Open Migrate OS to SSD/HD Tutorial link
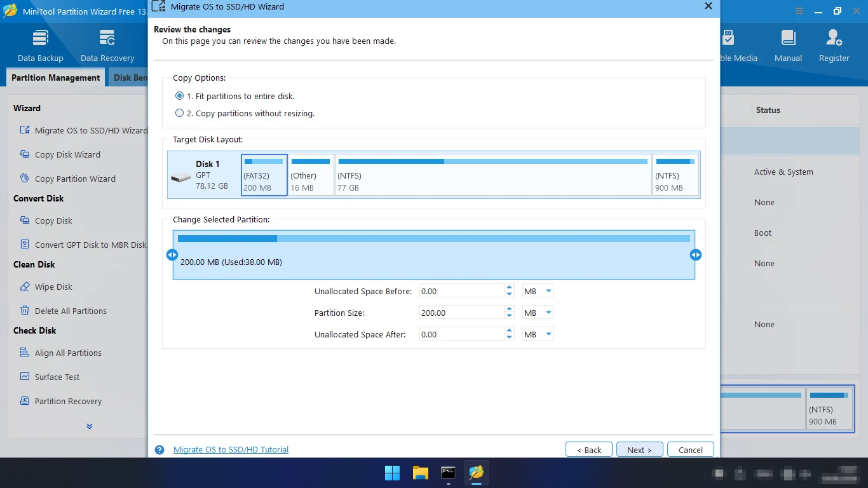 [231, 449]
